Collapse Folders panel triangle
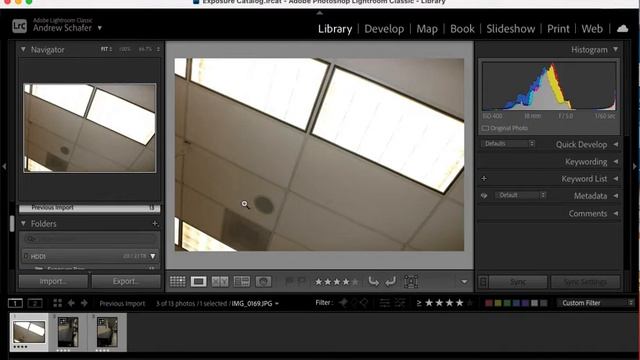This screenshot has height=360, width=640. pos(23,224)
